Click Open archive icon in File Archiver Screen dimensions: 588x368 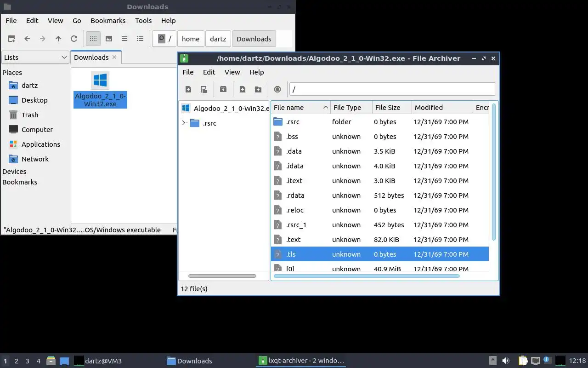tap(204, 89)
